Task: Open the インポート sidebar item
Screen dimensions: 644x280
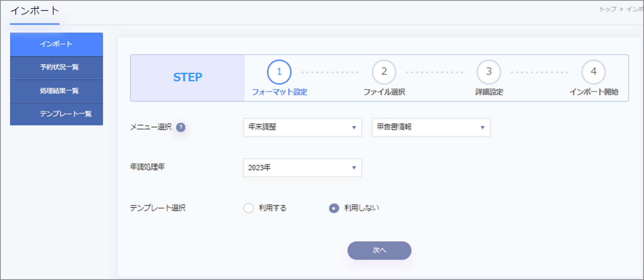Action: pos(56,44)
